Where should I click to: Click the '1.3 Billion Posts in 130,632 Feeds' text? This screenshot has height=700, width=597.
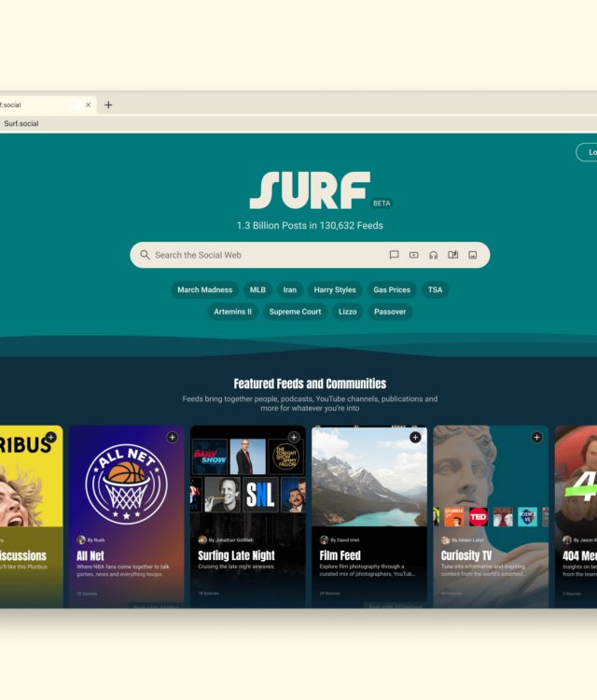click(310, 226)
